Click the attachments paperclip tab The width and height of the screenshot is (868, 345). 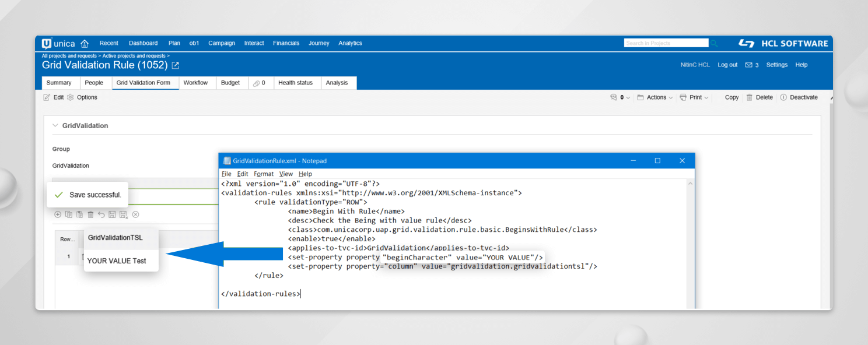coord(259,83)
